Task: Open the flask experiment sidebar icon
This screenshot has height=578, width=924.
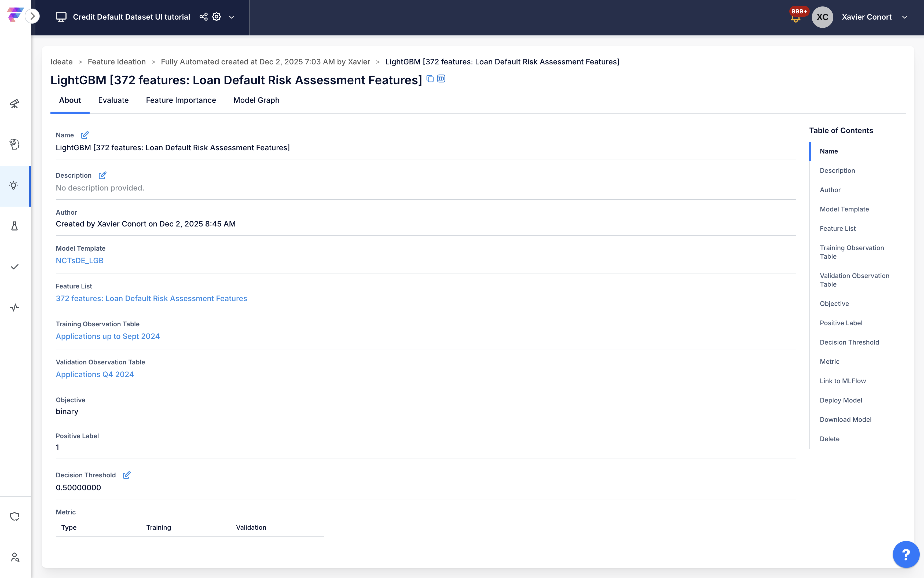Action: 14,226
